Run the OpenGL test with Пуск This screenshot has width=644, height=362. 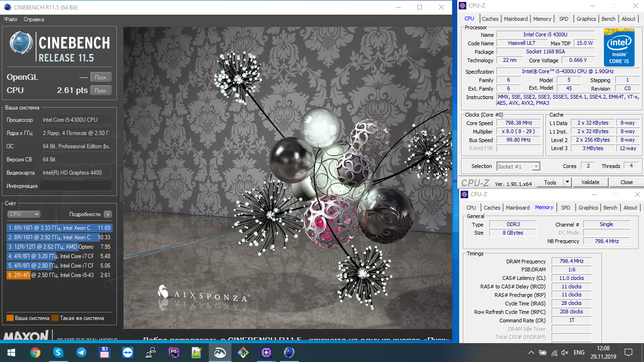point(100,77)
